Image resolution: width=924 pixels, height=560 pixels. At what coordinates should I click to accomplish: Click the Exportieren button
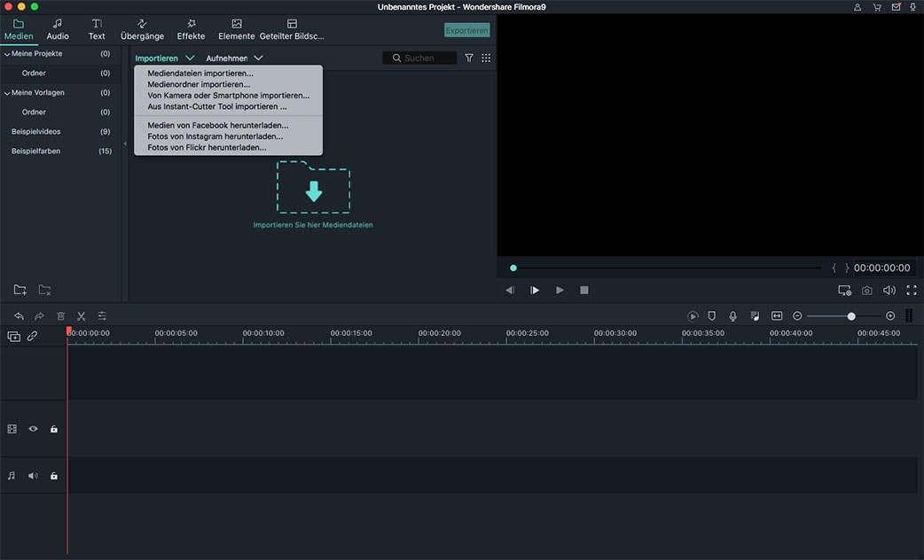[x=466, y=30]
